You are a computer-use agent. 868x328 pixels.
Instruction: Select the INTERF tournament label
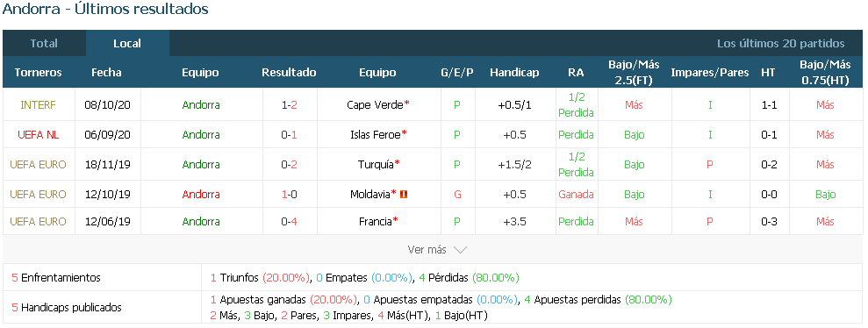pyautogui.click(x=39, y=104)
